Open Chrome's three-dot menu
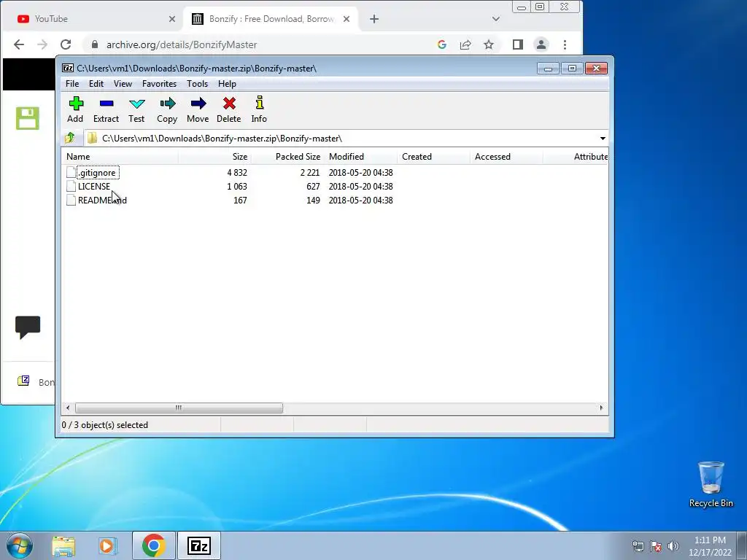747x560 pixels. click(x=565, y=44)
